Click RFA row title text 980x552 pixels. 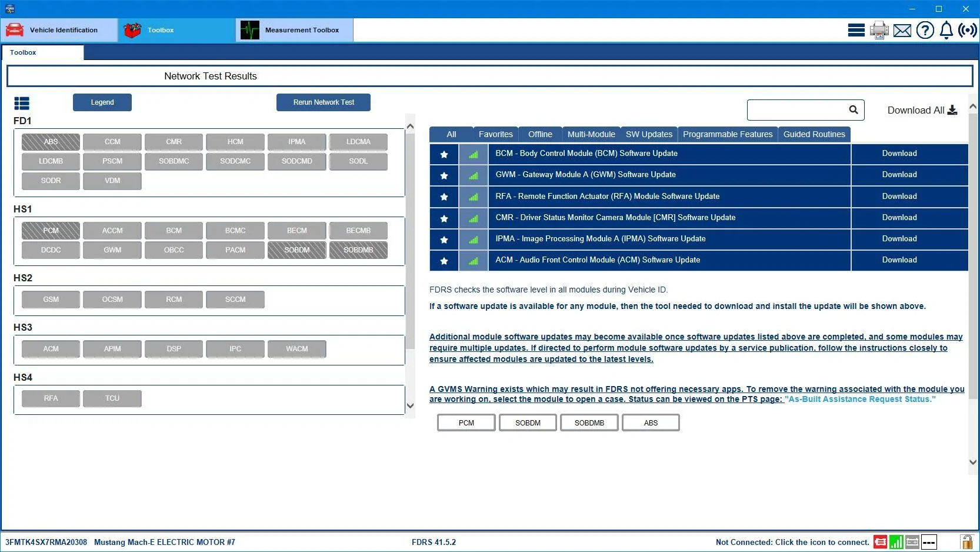pos(608,196)
